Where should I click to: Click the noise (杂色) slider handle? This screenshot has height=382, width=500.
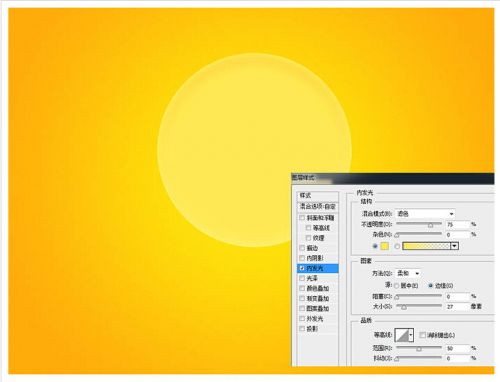click(x=397, y=235)
